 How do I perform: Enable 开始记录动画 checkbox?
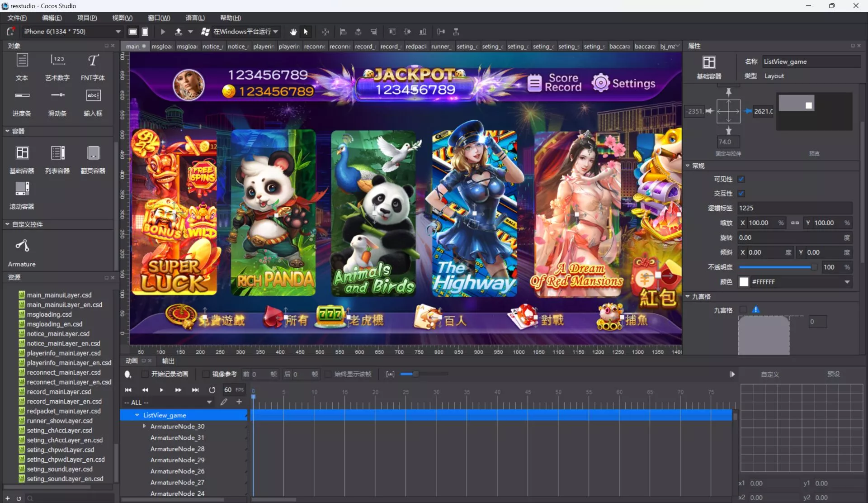[x=145, y=374]
